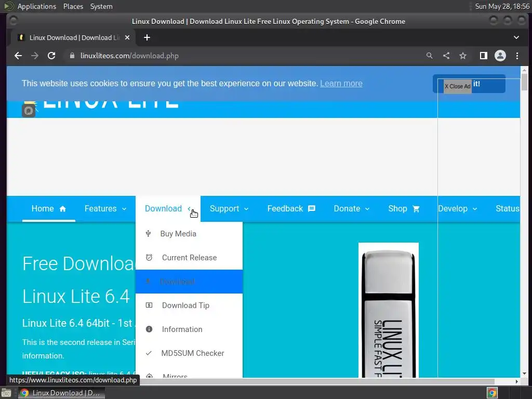Click the Linux Lite USB stick image
This screenshot has width=532, height=399.
coord(389,310)
